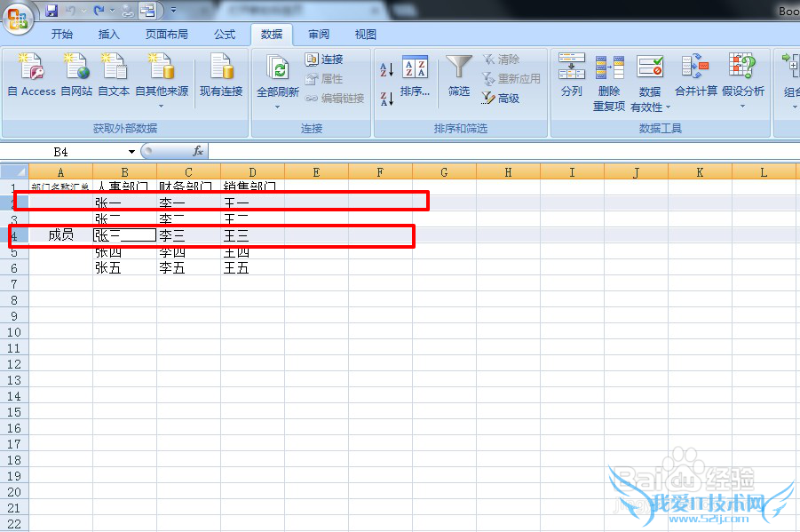Go to the 公式 tab

tap(225, 35)
